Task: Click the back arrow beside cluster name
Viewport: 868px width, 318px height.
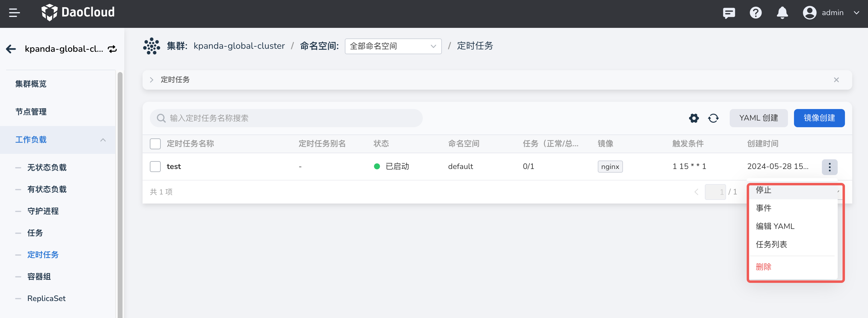Action: pos(11,49)
